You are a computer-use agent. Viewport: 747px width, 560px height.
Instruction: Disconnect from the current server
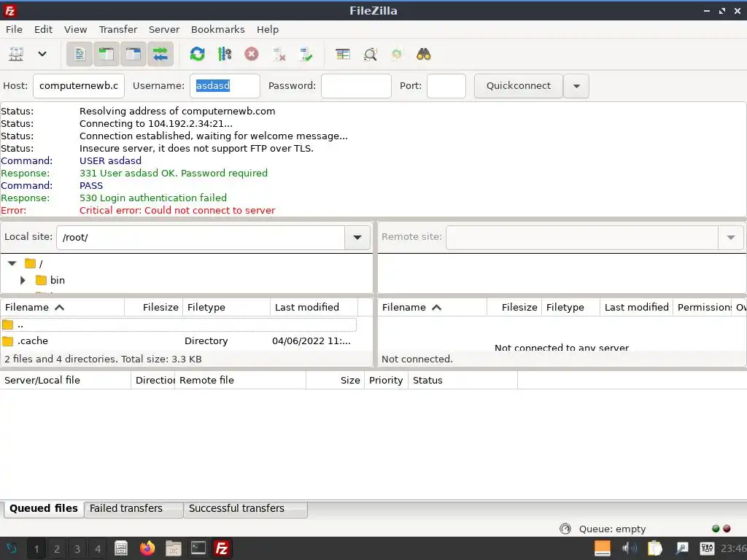(x=279, y=54)
